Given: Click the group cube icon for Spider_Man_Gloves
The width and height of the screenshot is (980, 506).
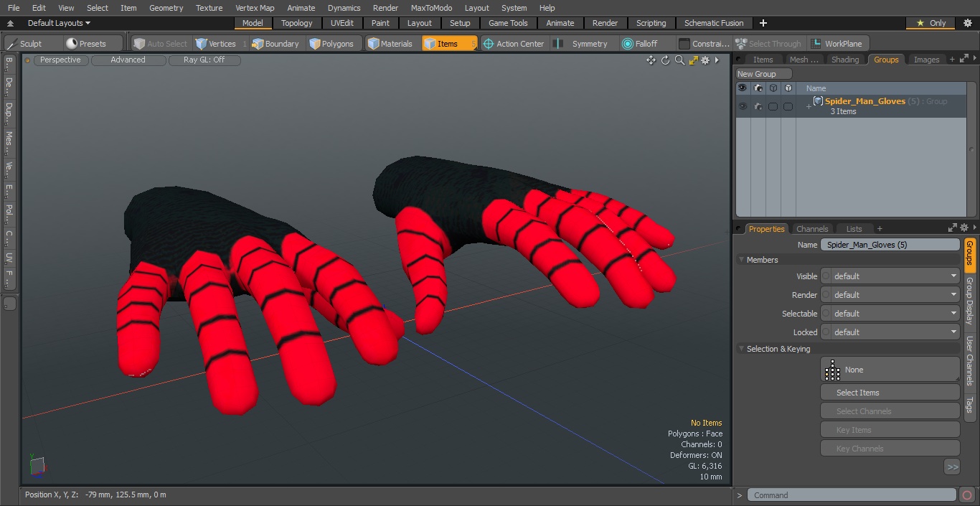Looking at the screenshot, I should [818, 101].
